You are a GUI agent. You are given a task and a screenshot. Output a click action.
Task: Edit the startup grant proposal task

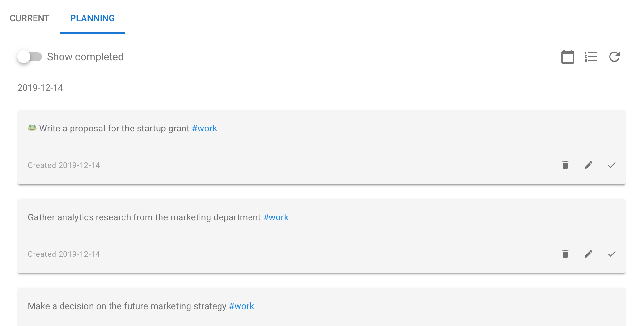click(x=589, y=165)
